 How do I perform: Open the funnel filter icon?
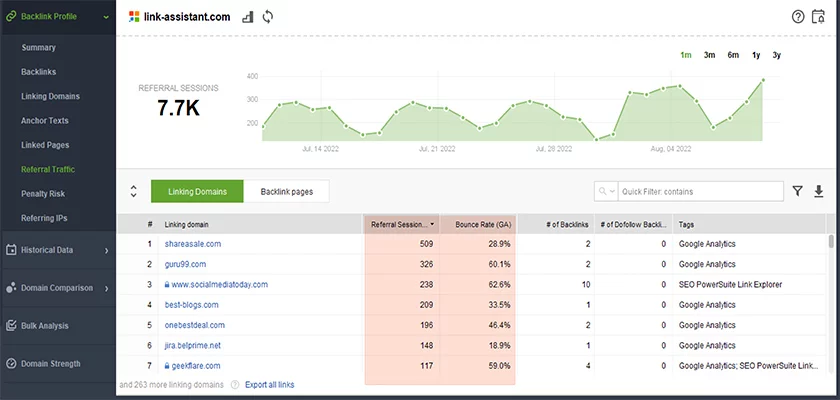pyautogui.click(x=798, y=191)
